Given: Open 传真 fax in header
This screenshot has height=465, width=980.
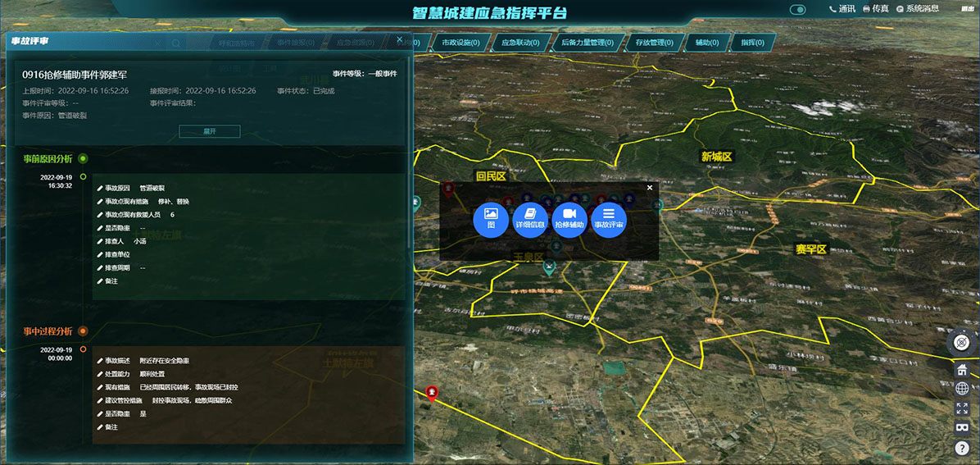Looking at the screenshot, I should point(876,9).
